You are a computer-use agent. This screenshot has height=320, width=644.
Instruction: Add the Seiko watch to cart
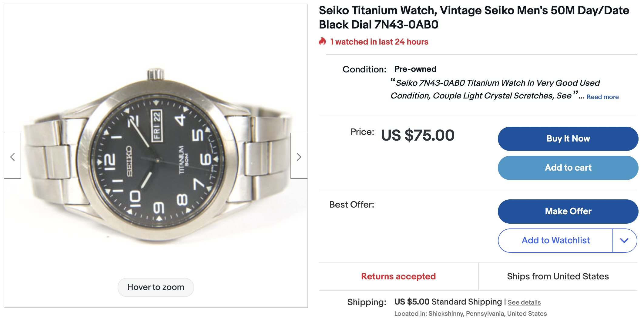tap(568, 168)
